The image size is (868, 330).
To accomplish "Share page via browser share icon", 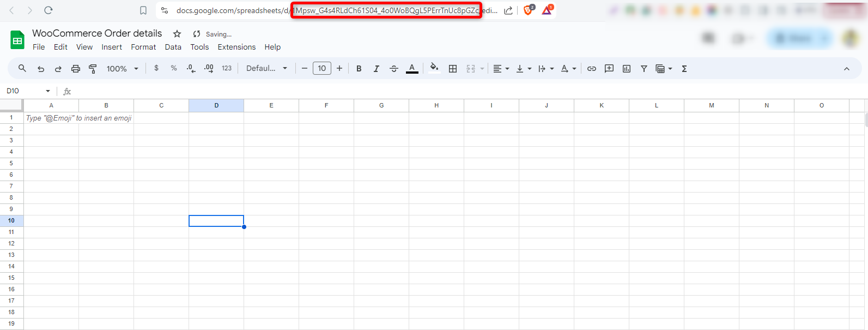I will 508,10.
